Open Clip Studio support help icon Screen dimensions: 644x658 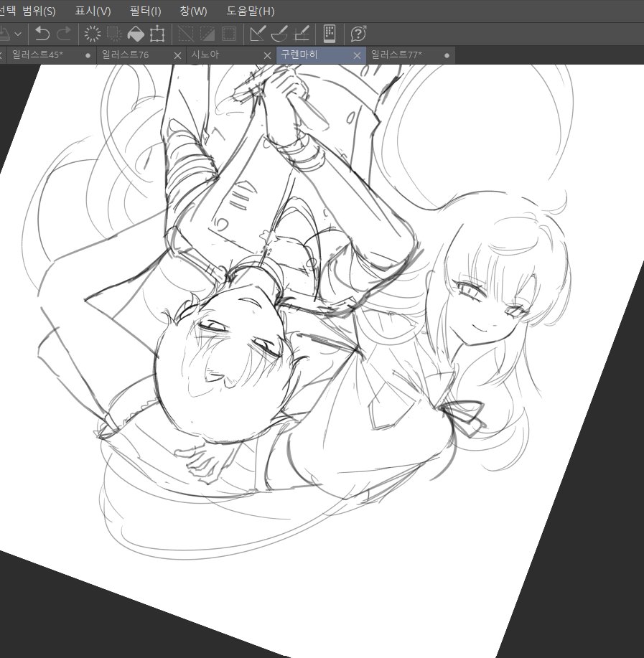(x=358, y=34)
